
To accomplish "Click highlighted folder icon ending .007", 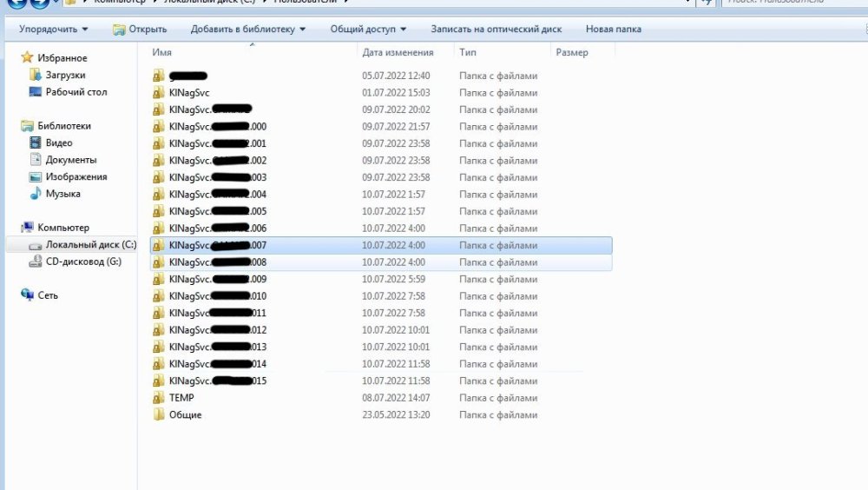I will click(x=159, y=245).
